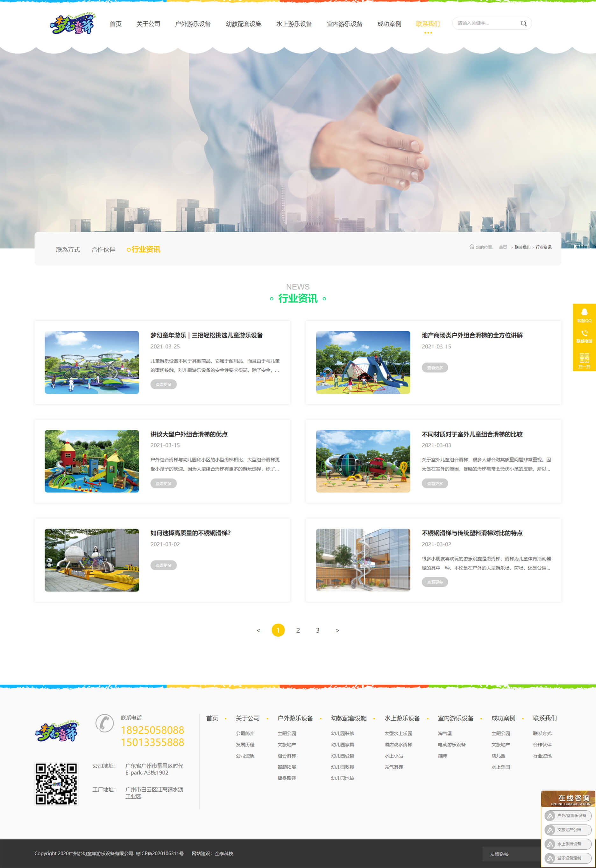Click the footer telephone icon
Screen dimensions: 596x868
[x=104, y=723]
